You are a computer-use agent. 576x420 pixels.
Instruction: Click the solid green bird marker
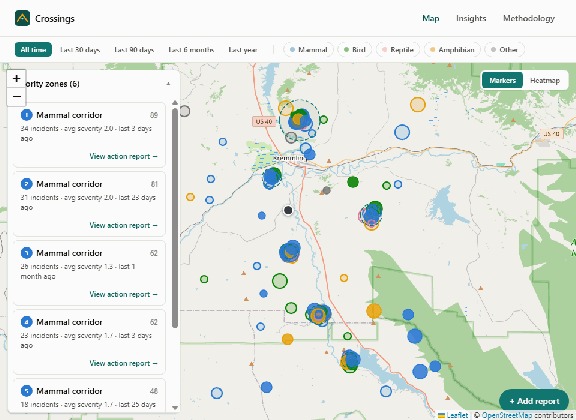(353, 182)
